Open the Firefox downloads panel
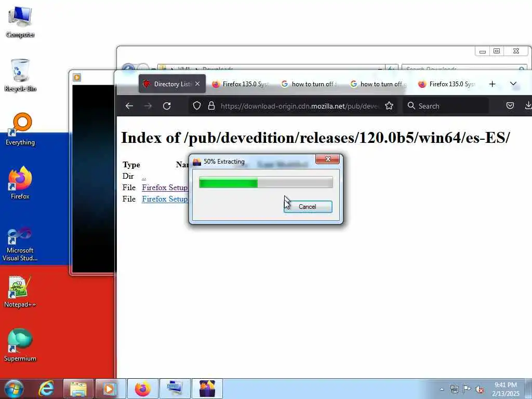532x399 pixels. [x=528, y=106]
